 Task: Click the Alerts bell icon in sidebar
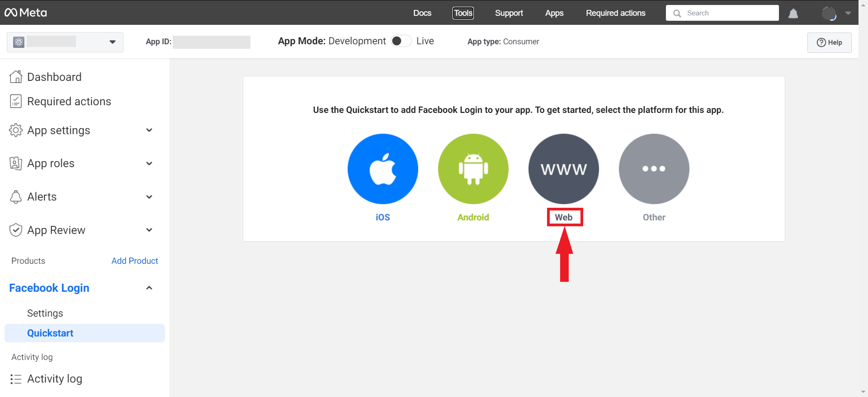click(x=16, y=196)
